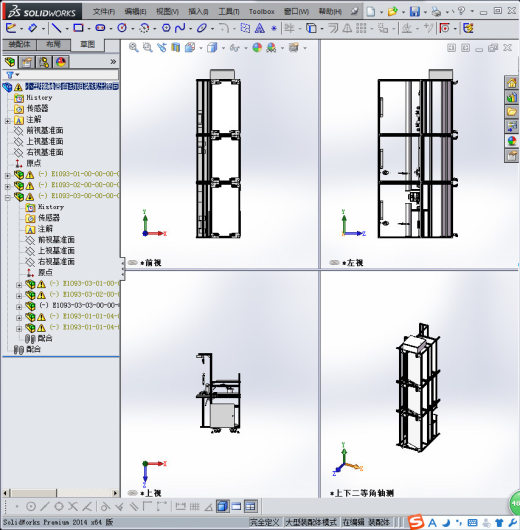Select the Polygon sketch tool
The image size is (520, 530).
[166, 28]
